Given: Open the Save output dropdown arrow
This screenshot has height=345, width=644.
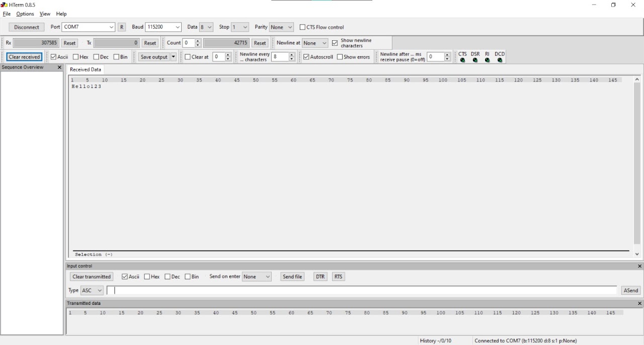Looking at the screenshot, I should point(174,57).
